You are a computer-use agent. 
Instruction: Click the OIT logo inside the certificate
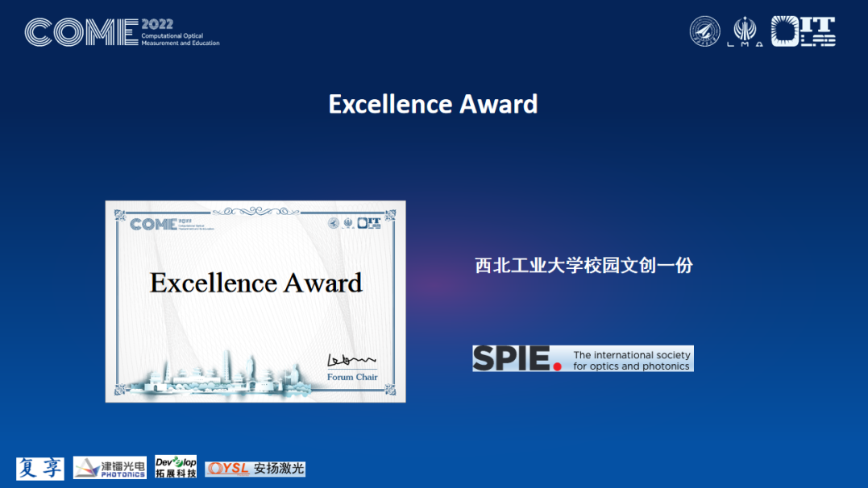[368, 223]
